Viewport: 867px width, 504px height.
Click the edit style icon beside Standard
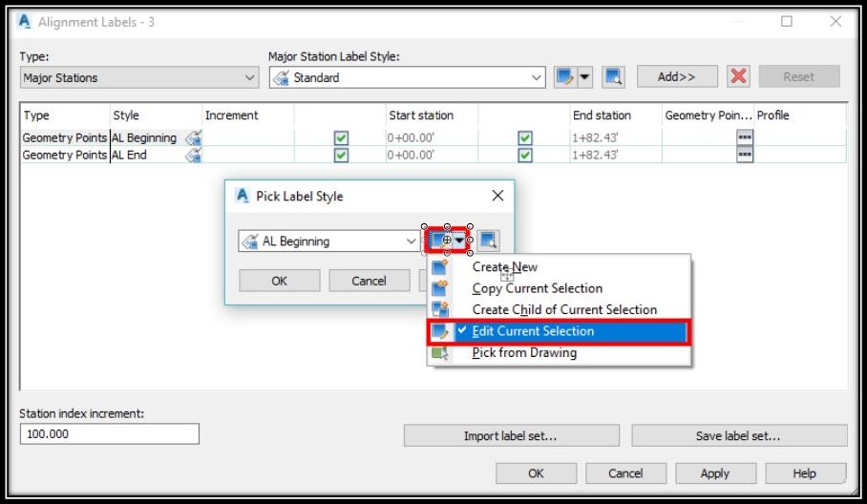tap(565, 76)
